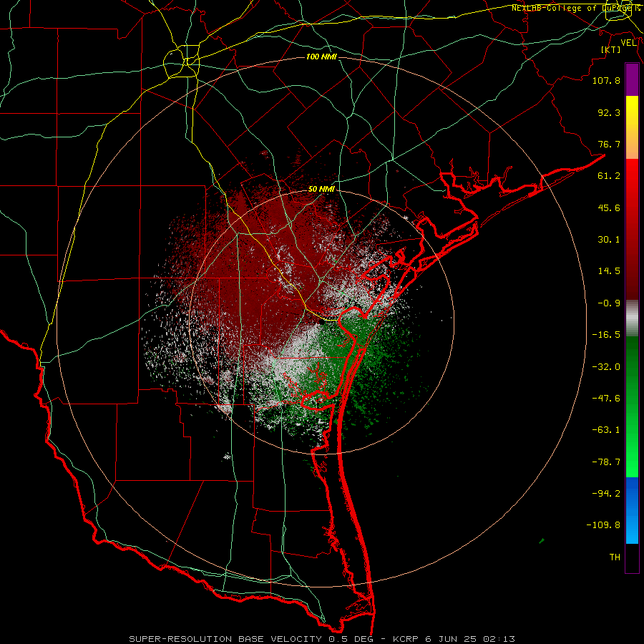Click the -0.9 legend value
The width and height of the screenshot is (644, 644).
coord(609,303)
